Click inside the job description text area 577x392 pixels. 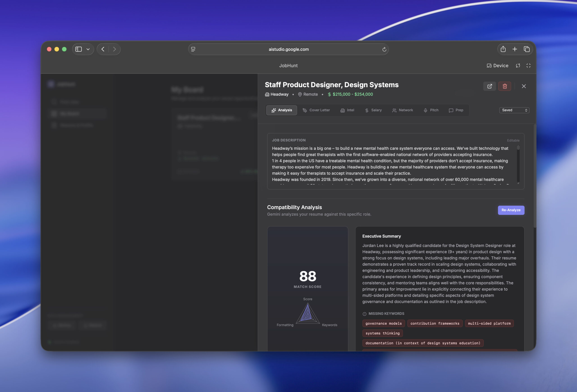(x=390, y=164)
